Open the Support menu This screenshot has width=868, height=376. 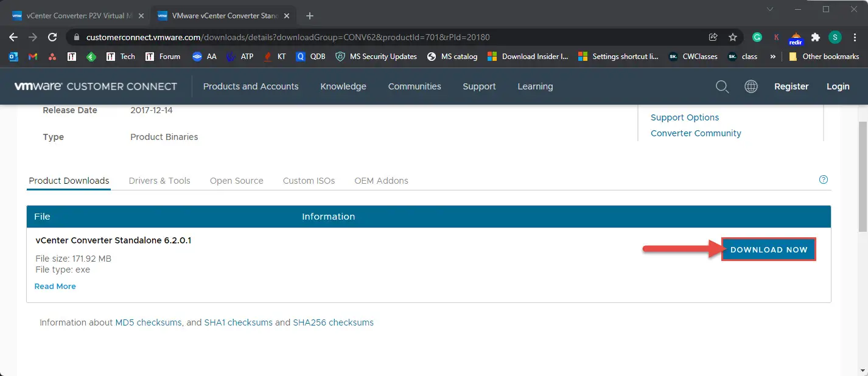(479, 86)
